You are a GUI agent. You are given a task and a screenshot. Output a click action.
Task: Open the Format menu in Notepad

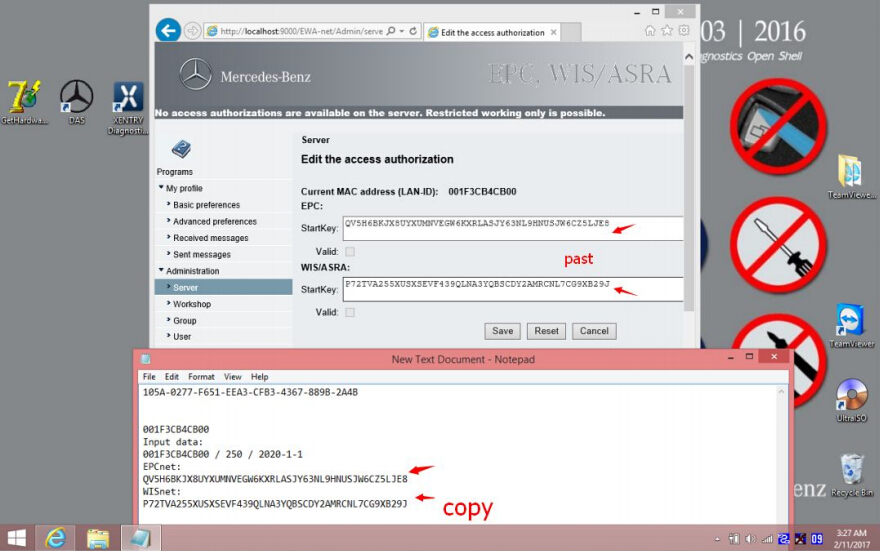click(201, 377)
